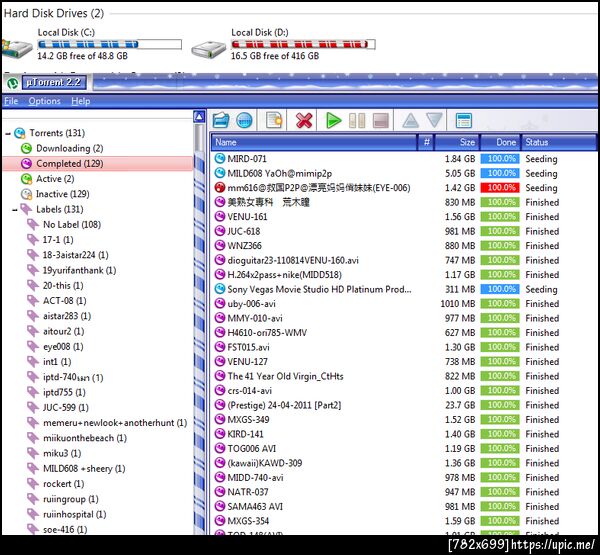Sort by the # column header
The height and width of the screenshot is (555, 600).
(426, 142)
